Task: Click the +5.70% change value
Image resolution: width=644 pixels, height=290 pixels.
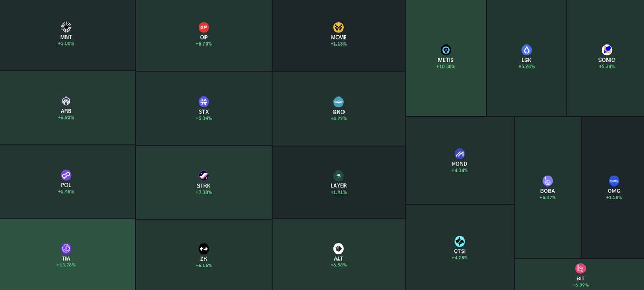Action: [x=203, y=44]
